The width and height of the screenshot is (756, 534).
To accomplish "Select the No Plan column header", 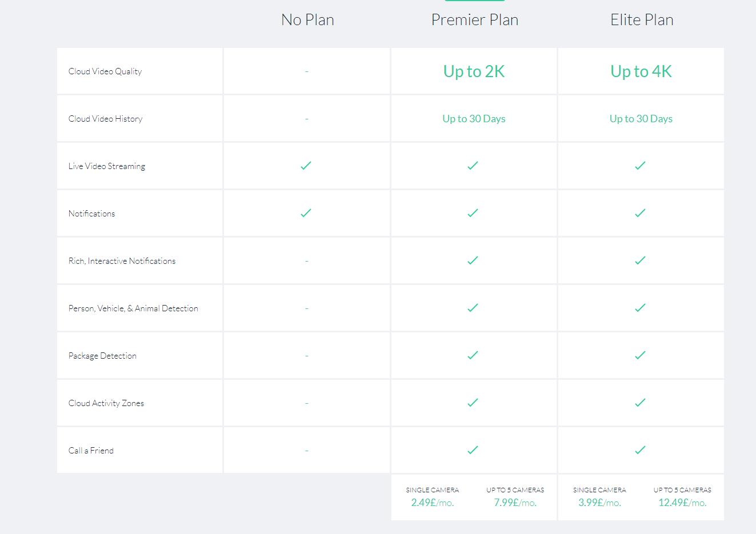I will point(307,20).
